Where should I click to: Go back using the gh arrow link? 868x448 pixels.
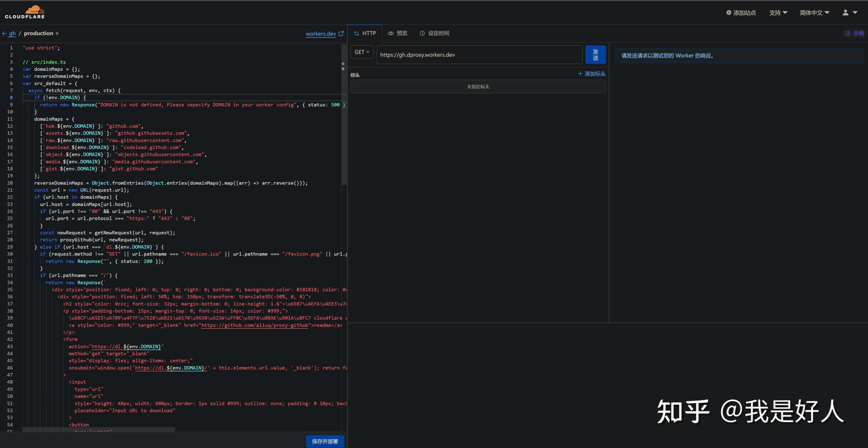pos(9,33)
